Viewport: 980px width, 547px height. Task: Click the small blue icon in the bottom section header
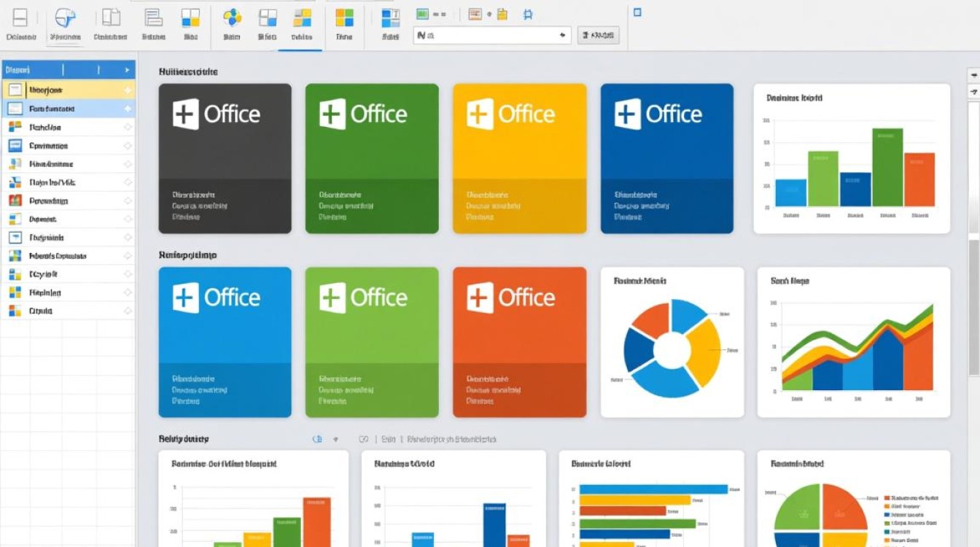(317, 439)
